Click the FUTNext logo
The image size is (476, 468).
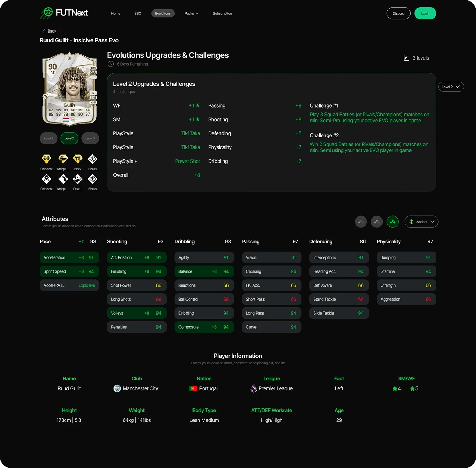click(64, 13)
